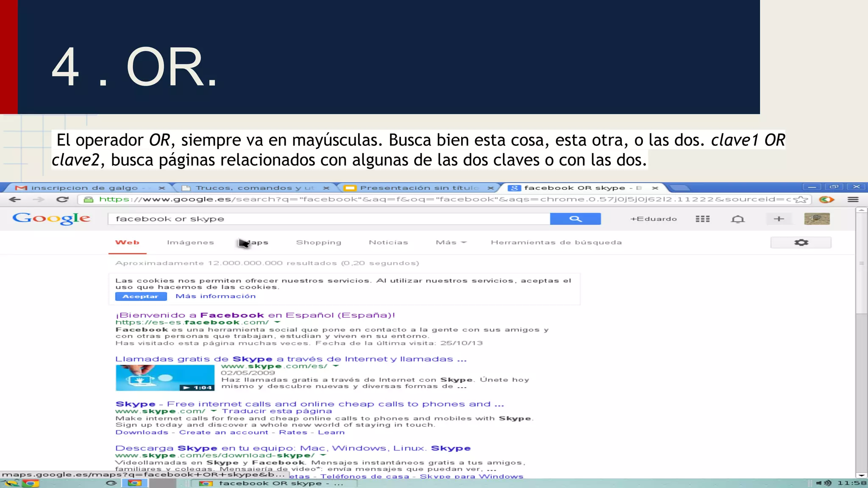Close the 'Presentación sin título' tab
868x488 pixels.
click(490, 188)
